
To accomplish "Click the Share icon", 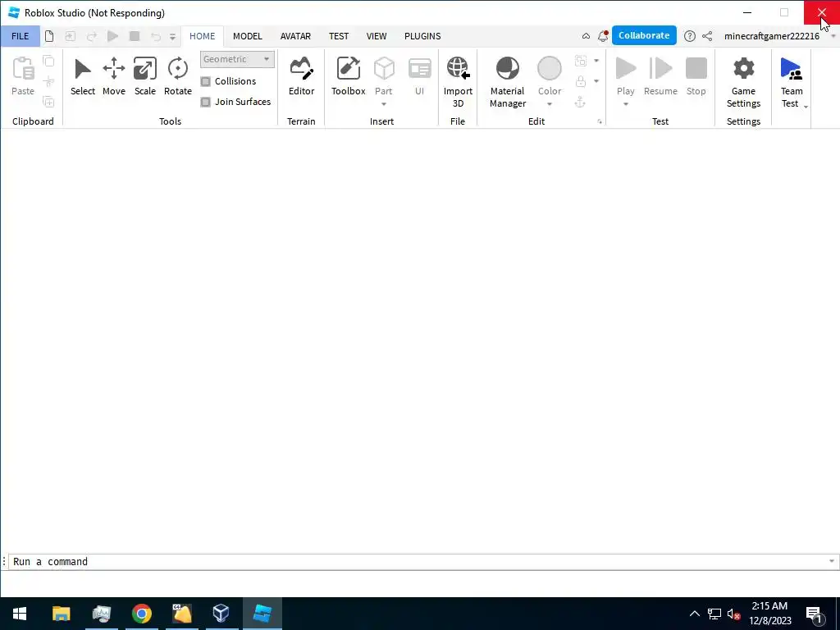I will point(707,36).
